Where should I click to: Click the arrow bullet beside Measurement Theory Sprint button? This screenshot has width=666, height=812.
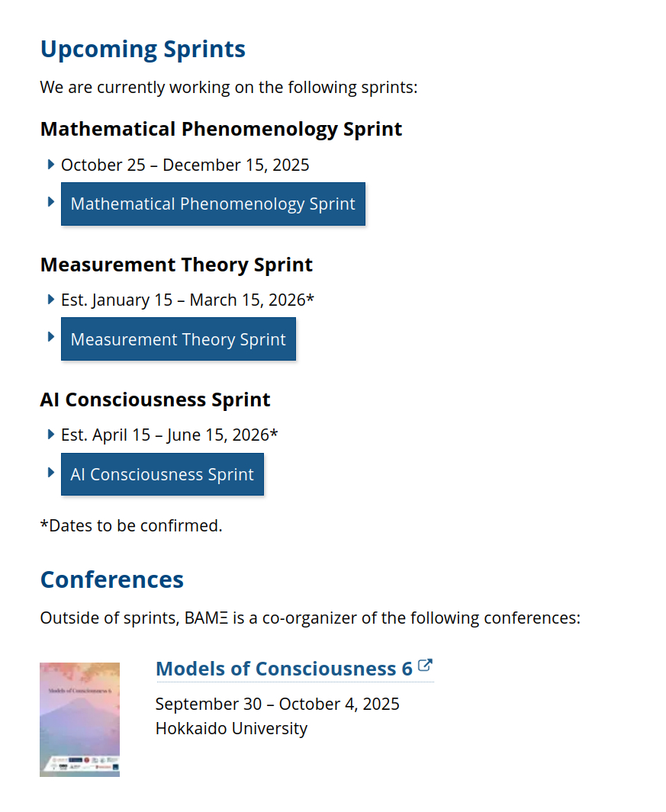50,337
